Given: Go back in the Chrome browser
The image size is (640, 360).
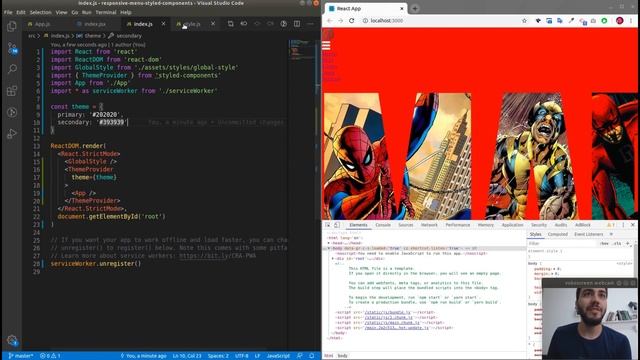Looking at the screenshot, I should click(x=330, y=20).
